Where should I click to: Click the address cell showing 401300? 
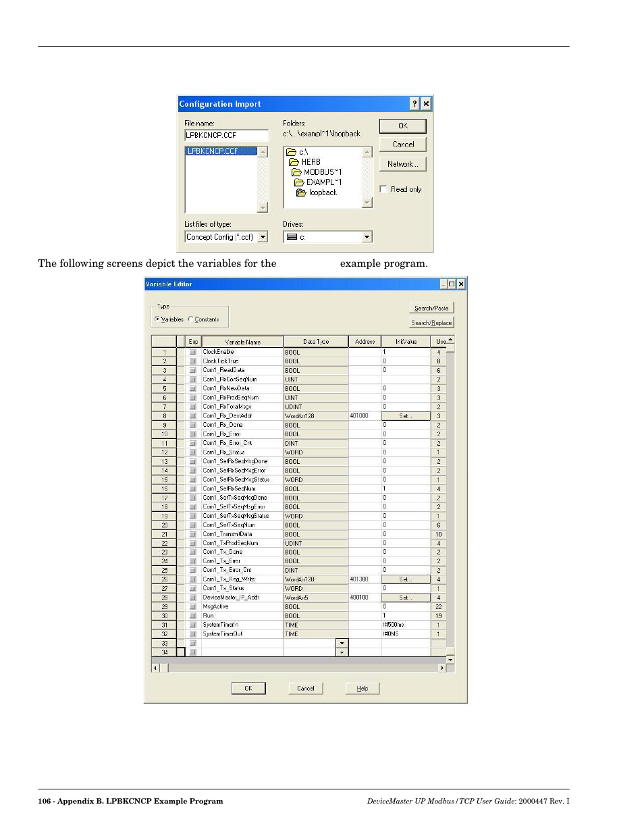tap(365, 579)
